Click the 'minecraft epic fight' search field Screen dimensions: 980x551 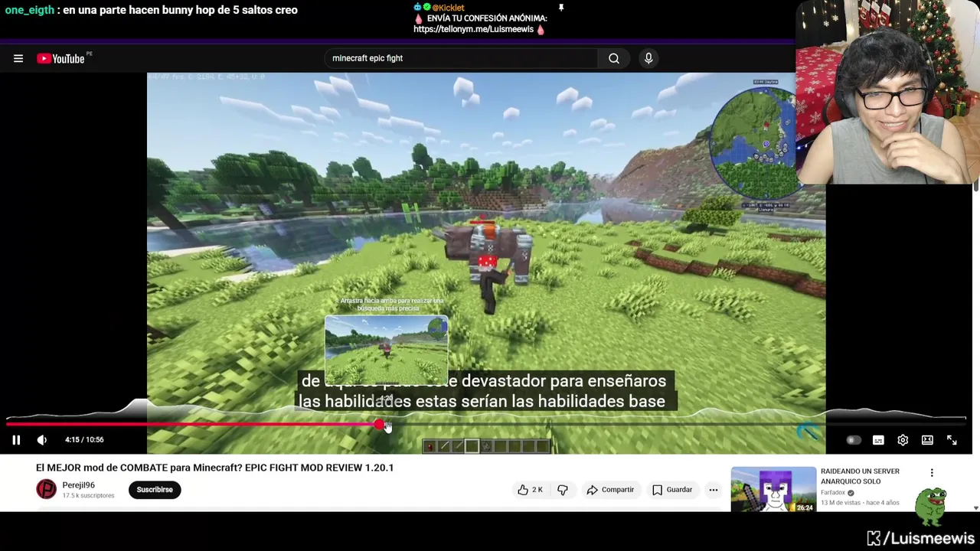461,58
